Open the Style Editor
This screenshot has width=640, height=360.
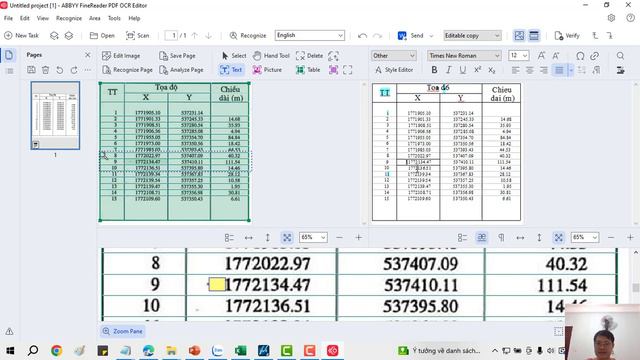394,70
